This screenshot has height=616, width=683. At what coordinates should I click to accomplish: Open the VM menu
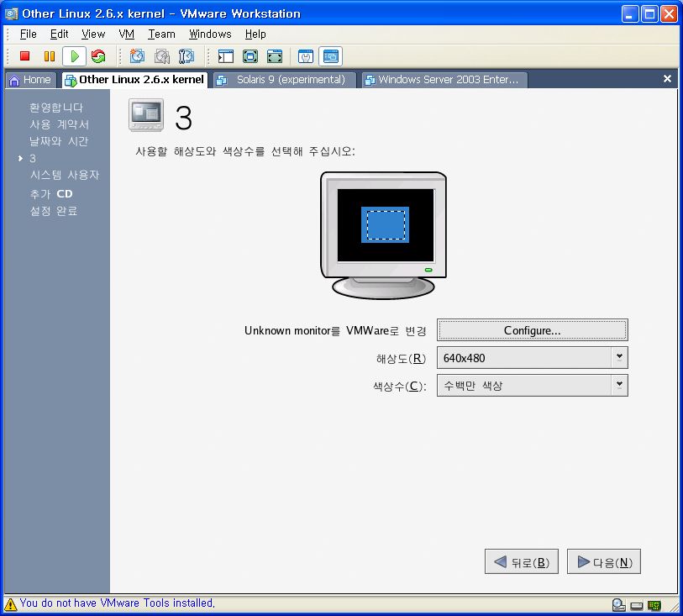126,34
